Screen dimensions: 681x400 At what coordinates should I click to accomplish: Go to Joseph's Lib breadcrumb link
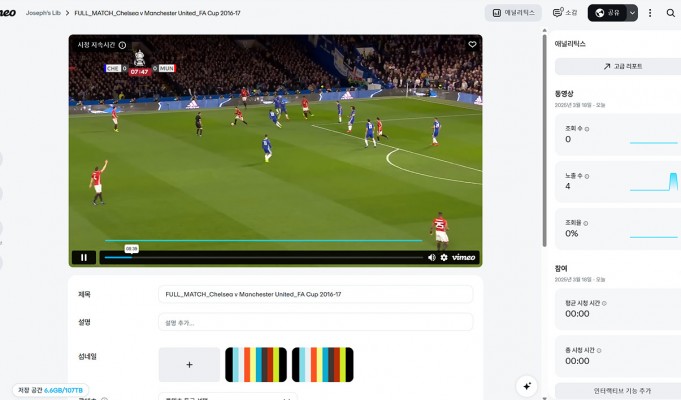pos(43,13)
